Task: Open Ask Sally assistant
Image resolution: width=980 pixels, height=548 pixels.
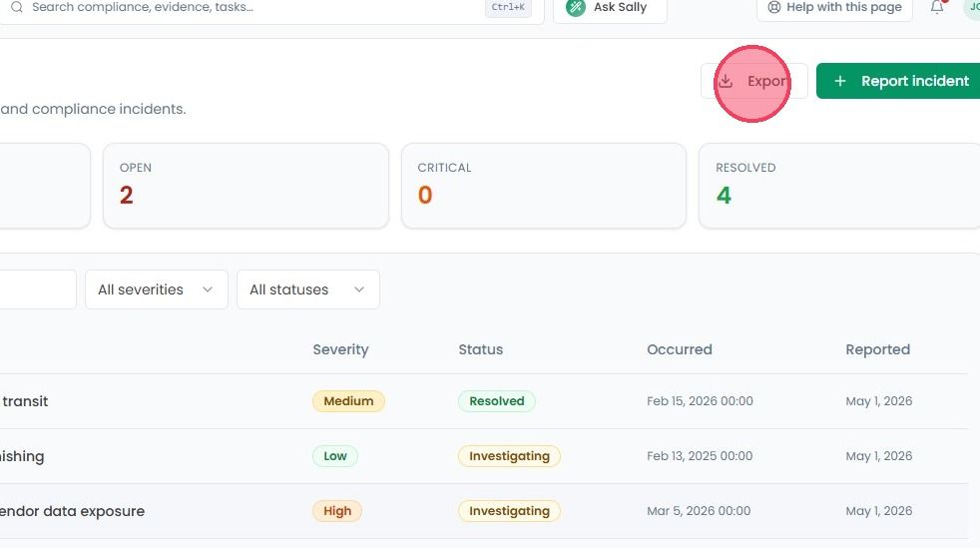Action: coord(610,8)
